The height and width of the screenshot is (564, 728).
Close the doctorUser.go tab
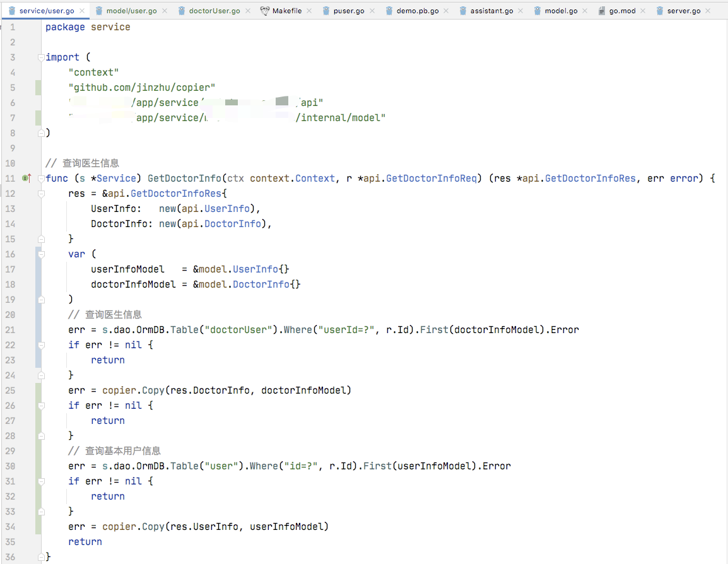(248, 11)
